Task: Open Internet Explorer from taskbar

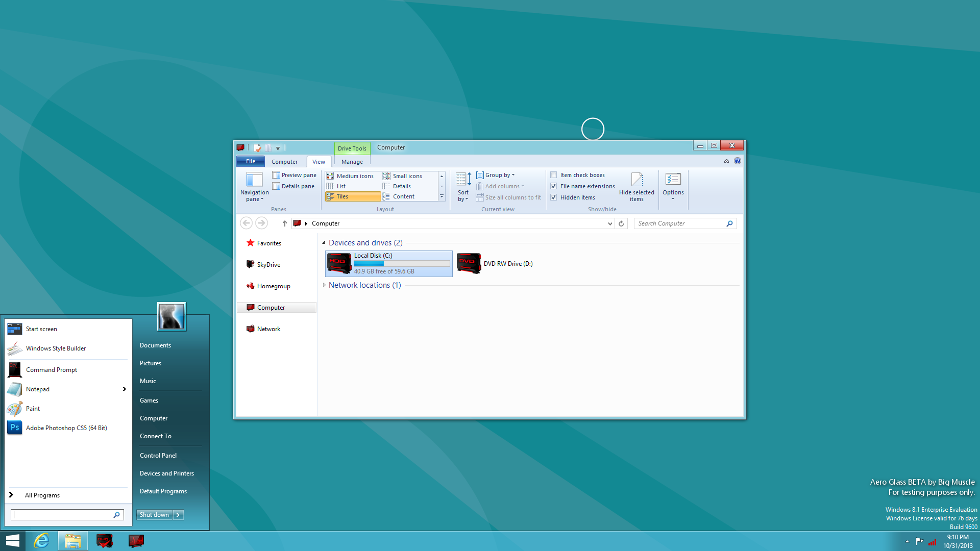Action: coord(41,541)
